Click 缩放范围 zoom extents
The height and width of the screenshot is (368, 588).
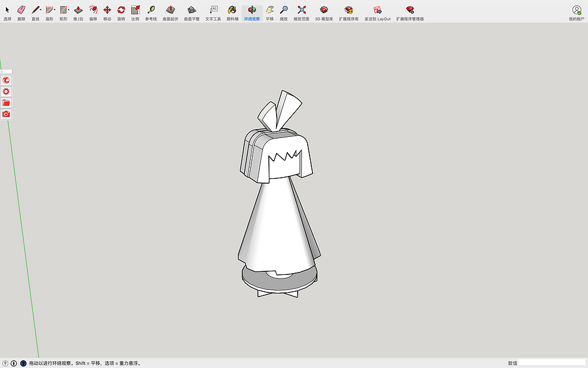pyautogui.click(x=301, y=10)
